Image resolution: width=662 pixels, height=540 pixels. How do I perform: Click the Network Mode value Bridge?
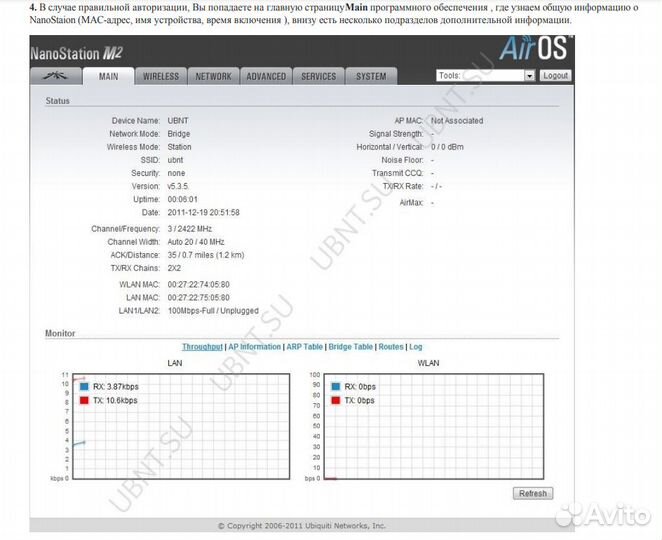[x=179, y=134]
